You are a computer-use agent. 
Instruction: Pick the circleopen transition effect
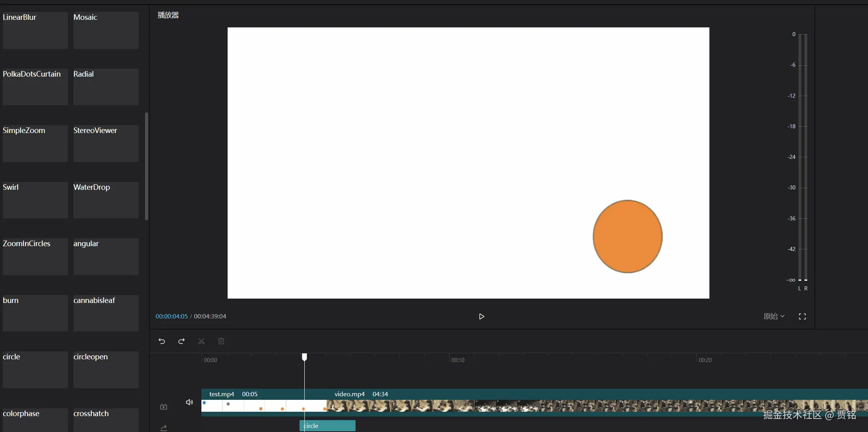tap(106, 369)
